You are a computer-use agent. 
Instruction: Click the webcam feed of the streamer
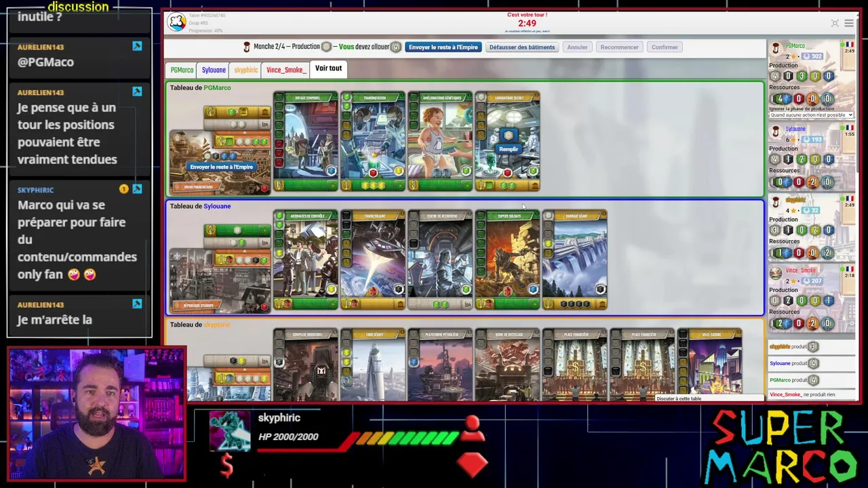[96, 414]
